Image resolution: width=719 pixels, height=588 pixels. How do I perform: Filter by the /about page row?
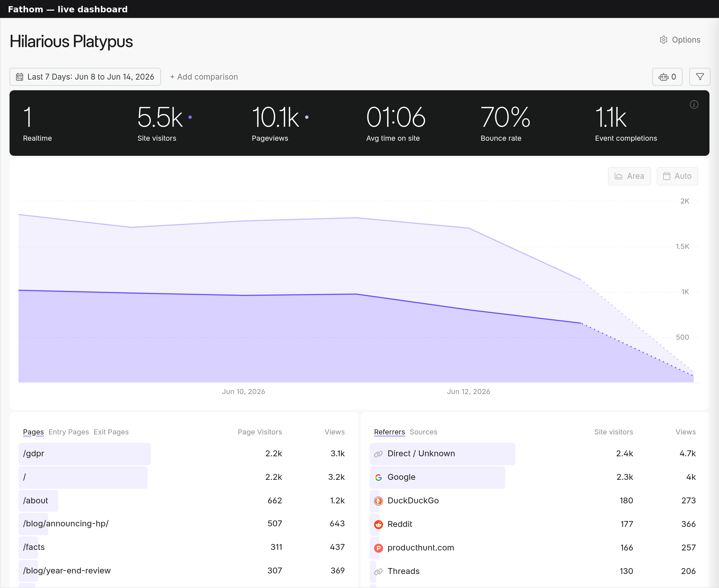click(184, 501)
